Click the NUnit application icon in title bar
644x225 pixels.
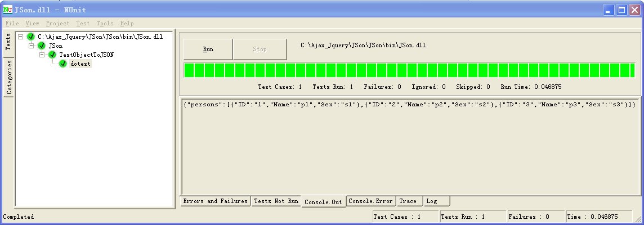[7, 10]
